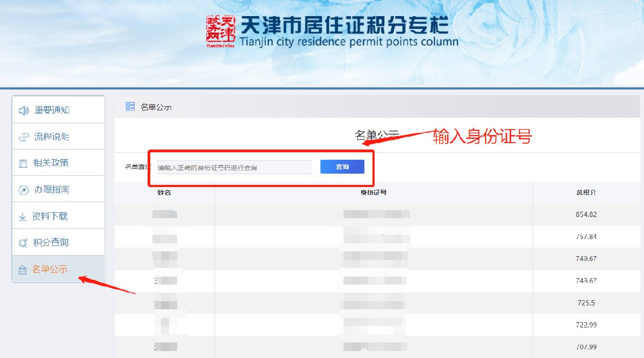
Task: Click the score 707.99
Action: click(x=586, y=347)
